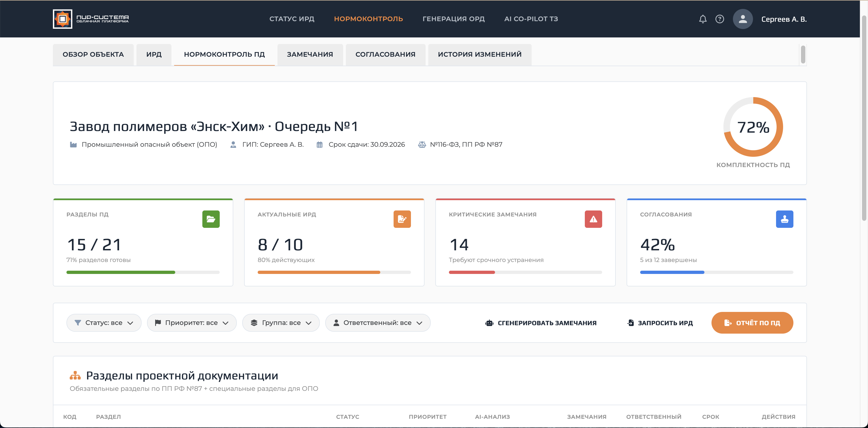Open the help question-mark icon

719,19
